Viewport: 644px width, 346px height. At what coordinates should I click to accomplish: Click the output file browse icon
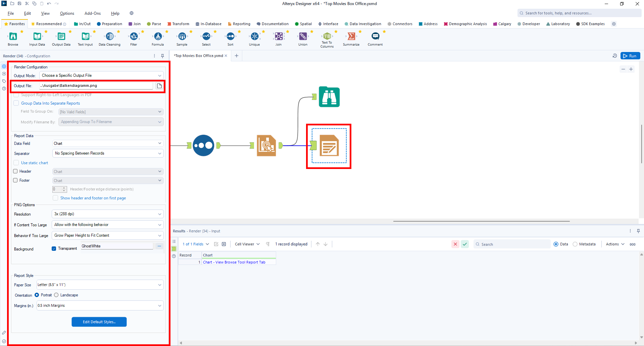coord(159,86)
